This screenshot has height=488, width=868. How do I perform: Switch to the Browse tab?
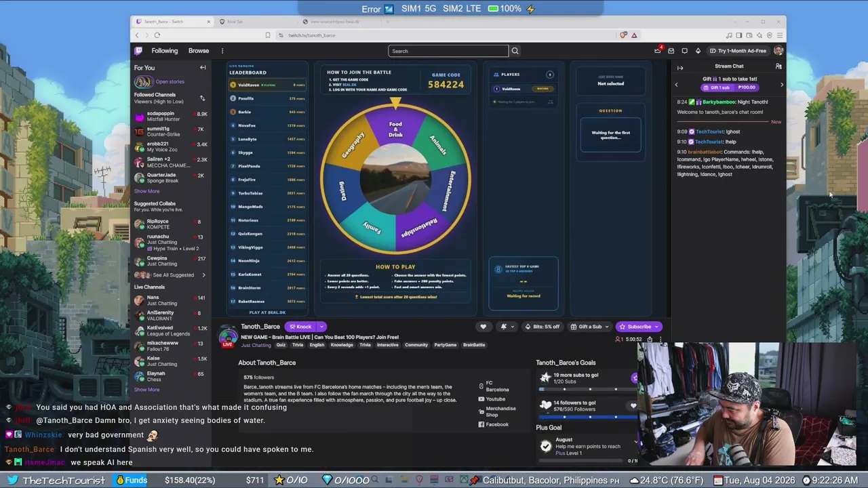[x=199, y=51]
